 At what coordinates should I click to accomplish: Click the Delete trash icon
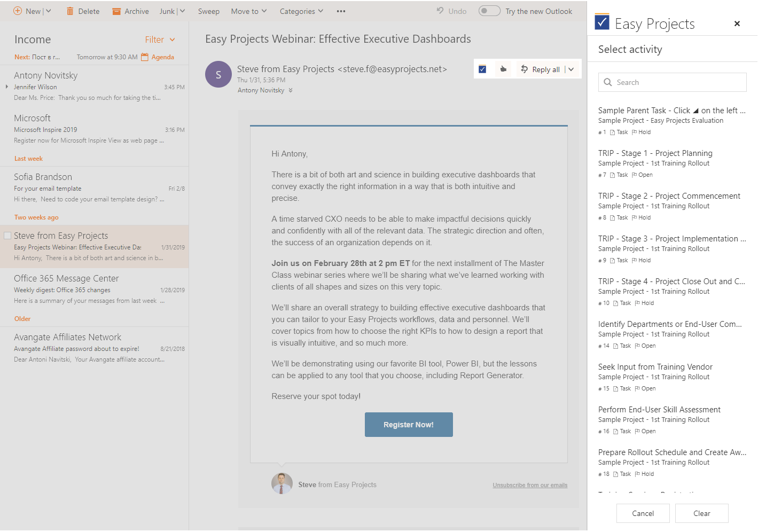tap(70, 11)
